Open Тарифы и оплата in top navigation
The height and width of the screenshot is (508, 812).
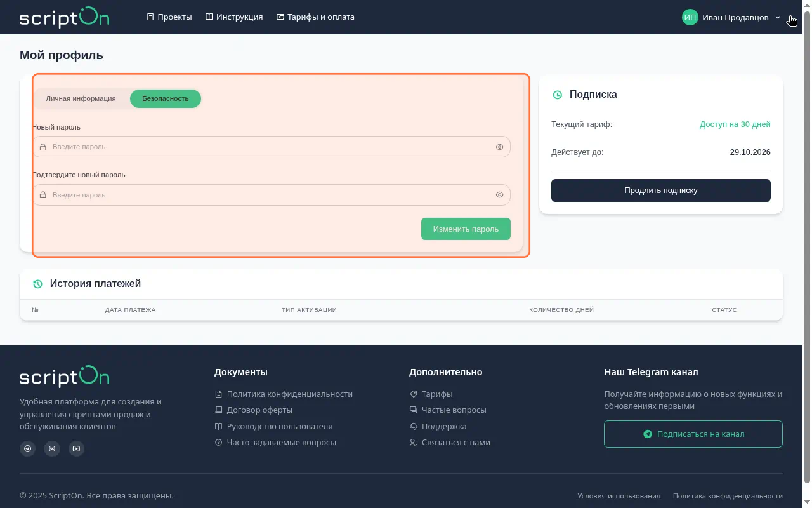pyautogui.click(x=315, y=17)
